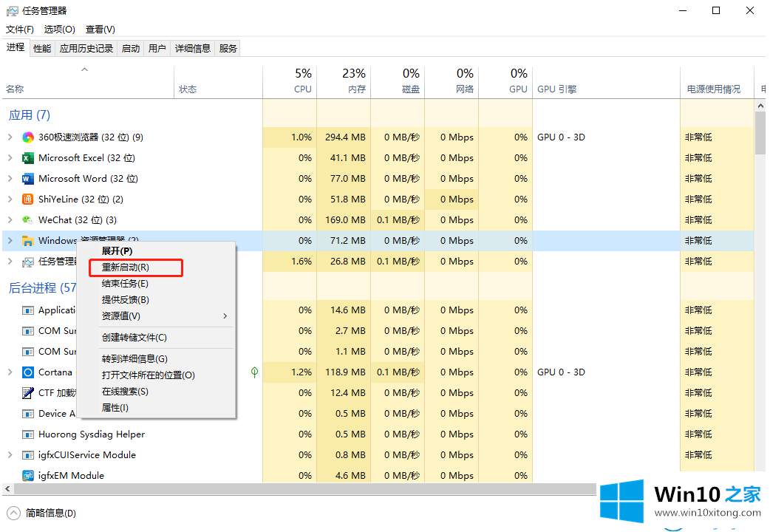
Task: Switch to the 服务 tab
Action: coord(228,48)
